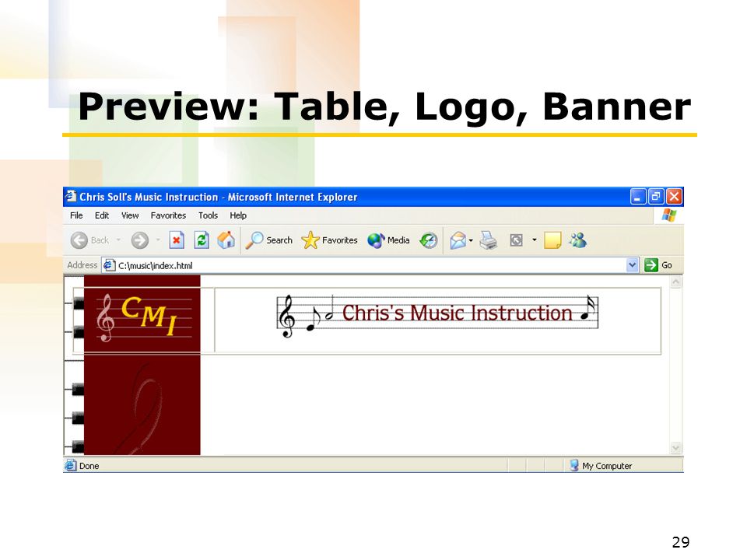Viewport: 747px width, 560px height.
Task: Expand the Edit button dropdown arrow
Action: [x=534, y=240]
